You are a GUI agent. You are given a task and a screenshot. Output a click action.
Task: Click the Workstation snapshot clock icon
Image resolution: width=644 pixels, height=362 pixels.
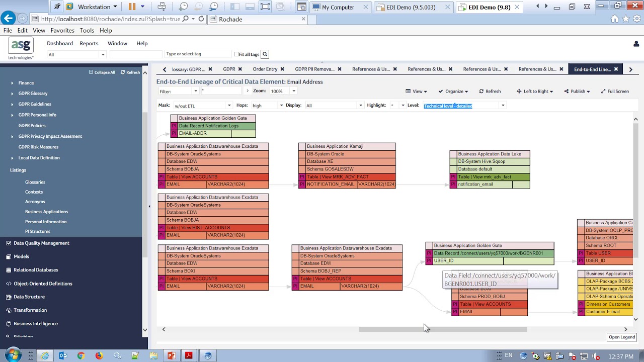click(x=183, y=7)
